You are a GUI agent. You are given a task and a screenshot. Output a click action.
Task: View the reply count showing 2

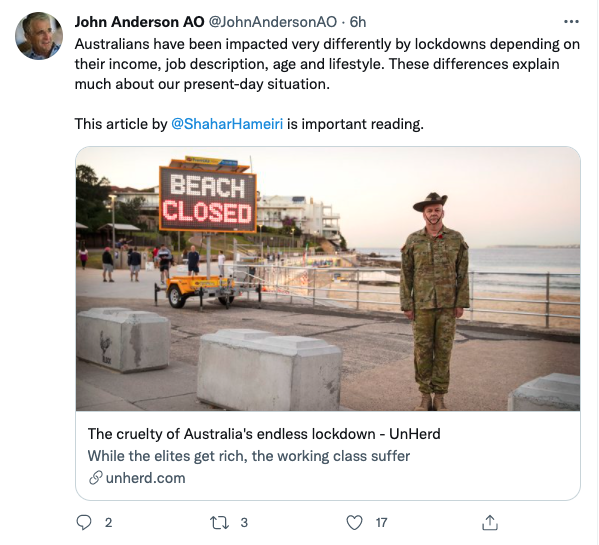[x=108, y=522]
